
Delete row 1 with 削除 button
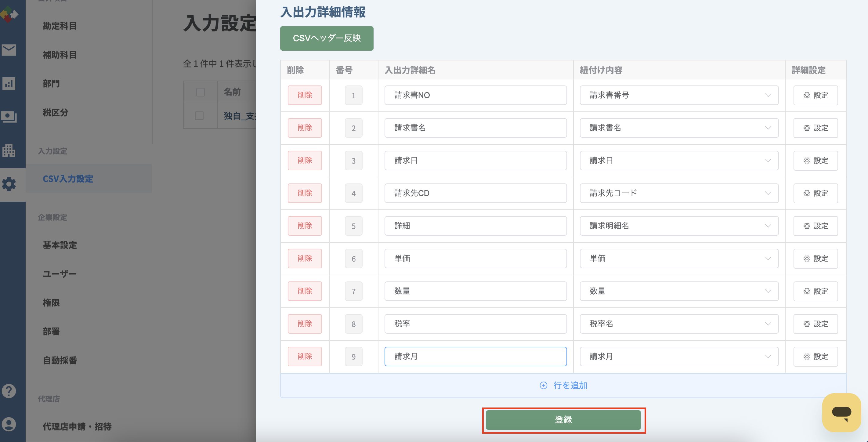pos(305,95)
